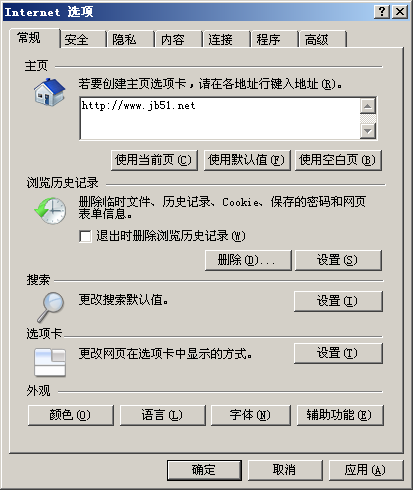The width and height of the screenshot is (413, 490).
Task: Close the Internet 选项 dialog
Action: (x=400, y=12)
